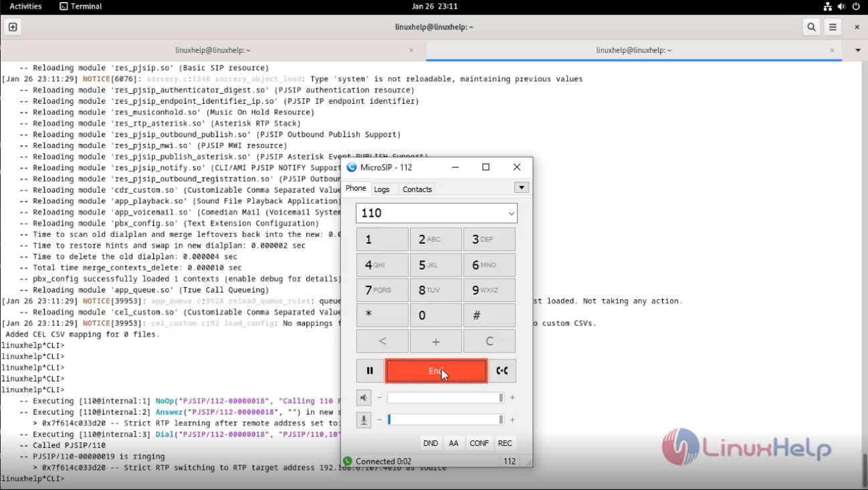Dial 0 on the keypad

point(435,316)
